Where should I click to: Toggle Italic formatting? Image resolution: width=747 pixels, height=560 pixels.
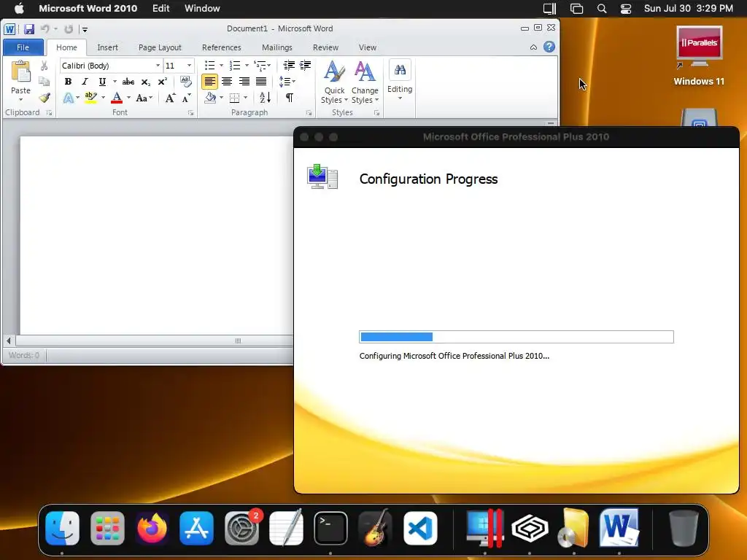point(85,82)
